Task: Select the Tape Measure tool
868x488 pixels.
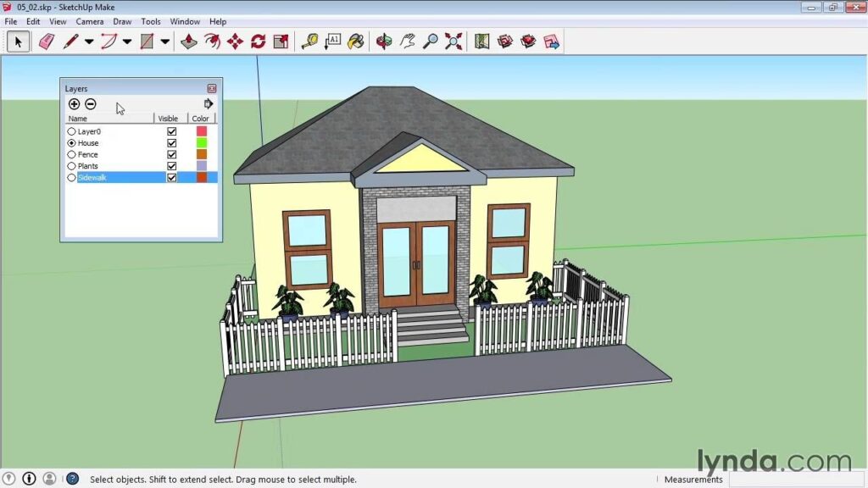Action: click(309, 40)
